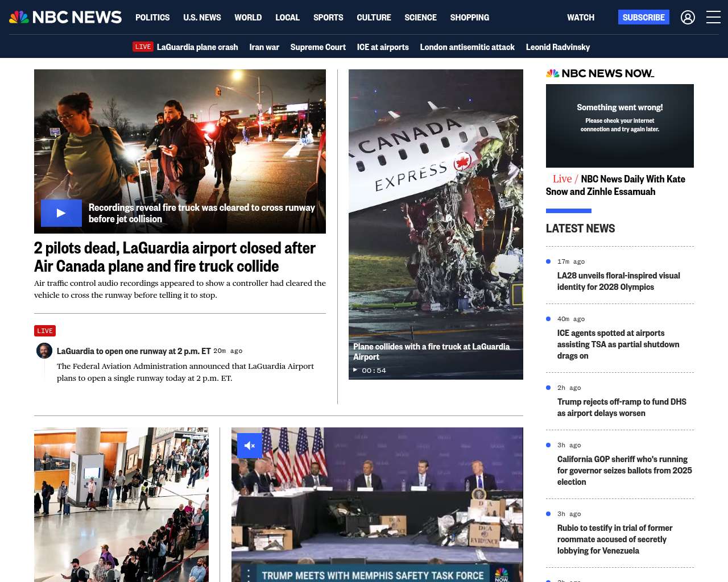Go to the Shopping section
This screenshot has width=728, height=582.
click(x=469, y=18)
